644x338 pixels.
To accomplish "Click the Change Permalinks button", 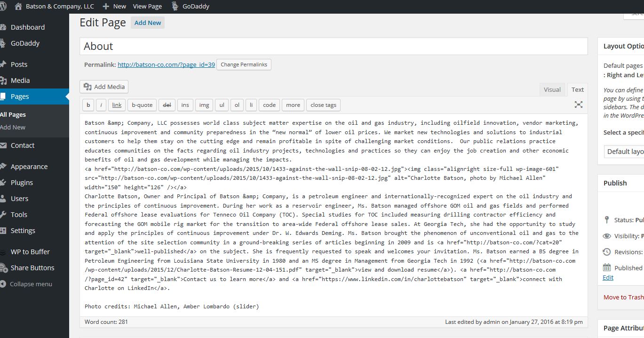I will coord(244,64).
